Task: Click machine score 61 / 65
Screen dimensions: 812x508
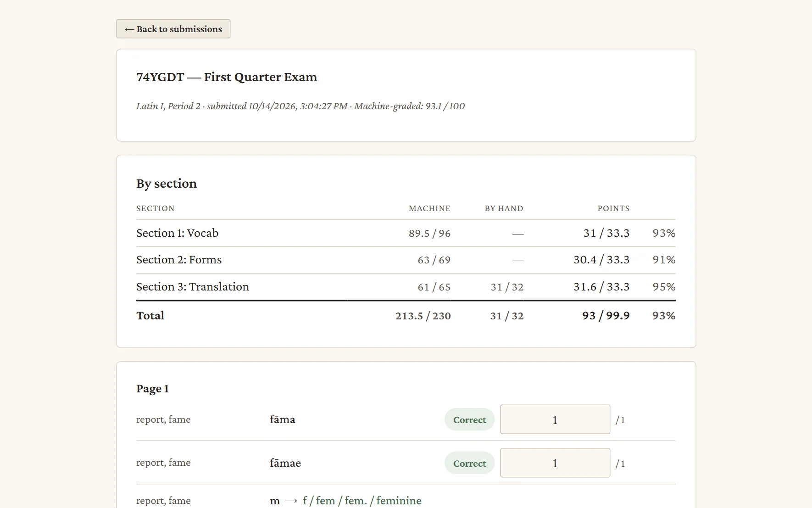Action: click(434, 287)
